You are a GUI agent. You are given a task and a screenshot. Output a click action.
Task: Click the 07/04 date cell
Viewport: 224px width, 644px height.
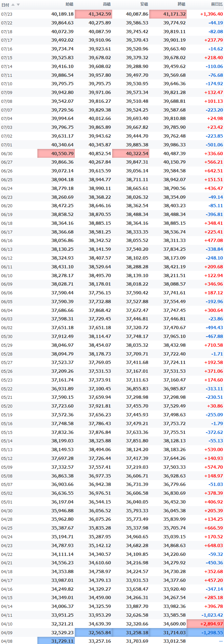(7, 119)
